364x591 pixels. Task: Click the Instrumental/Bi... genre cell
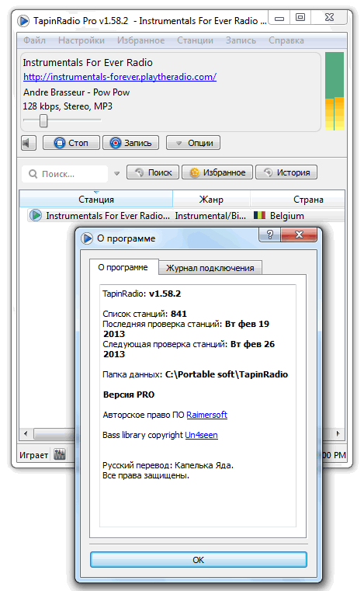(210, 216)
